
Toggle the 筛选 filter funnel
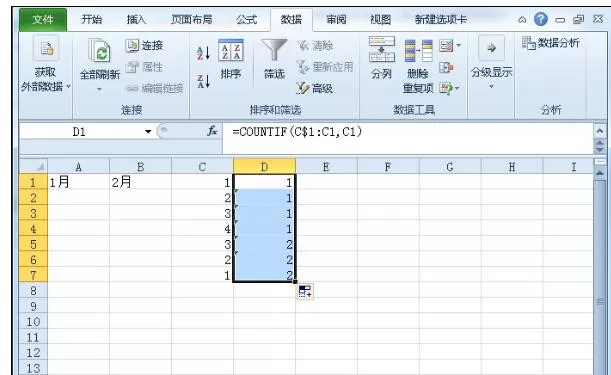coord(274,50)
